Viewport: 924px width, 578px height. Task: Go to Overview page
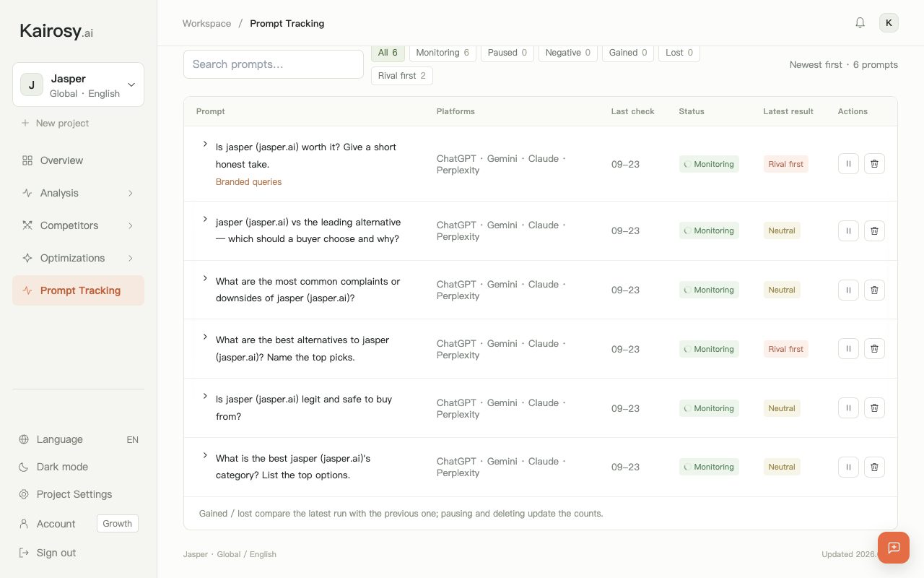tap(78, 160)
